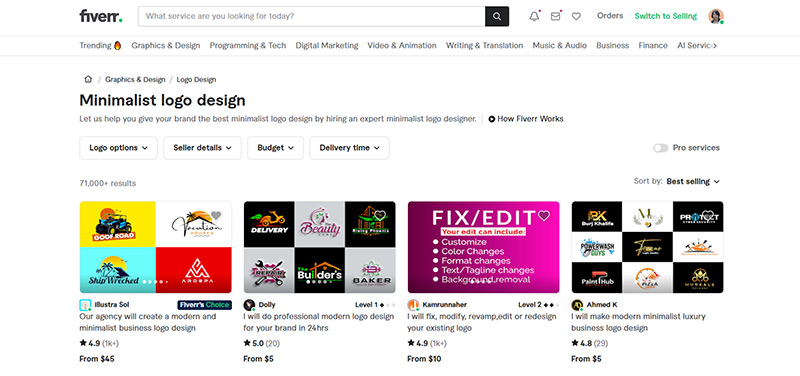Open the Finance category
The image size is (800, 376).
click(653, 45)
